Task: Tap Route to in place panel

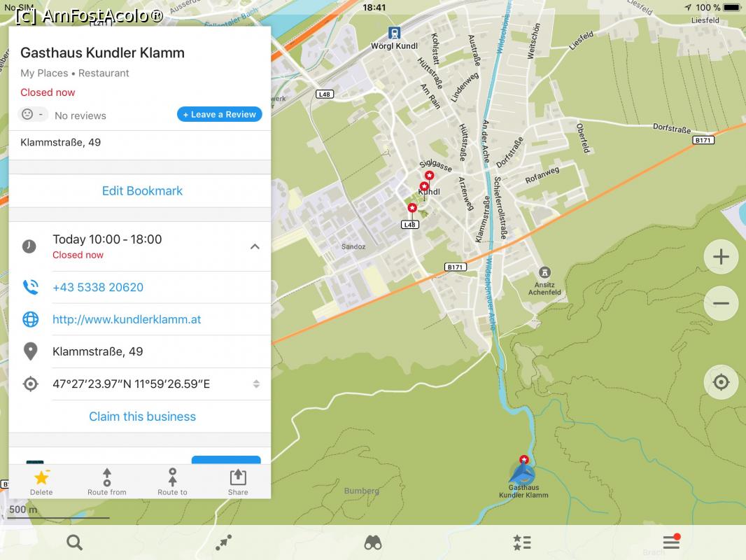Action: pyautogui.click(x=172, y=482)
